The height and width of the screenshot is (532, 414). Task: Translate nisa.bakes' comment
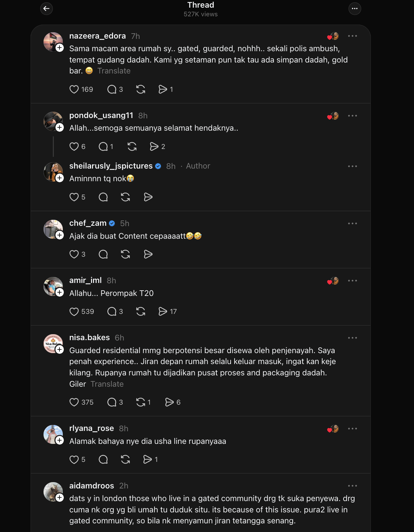pos(107,384)
